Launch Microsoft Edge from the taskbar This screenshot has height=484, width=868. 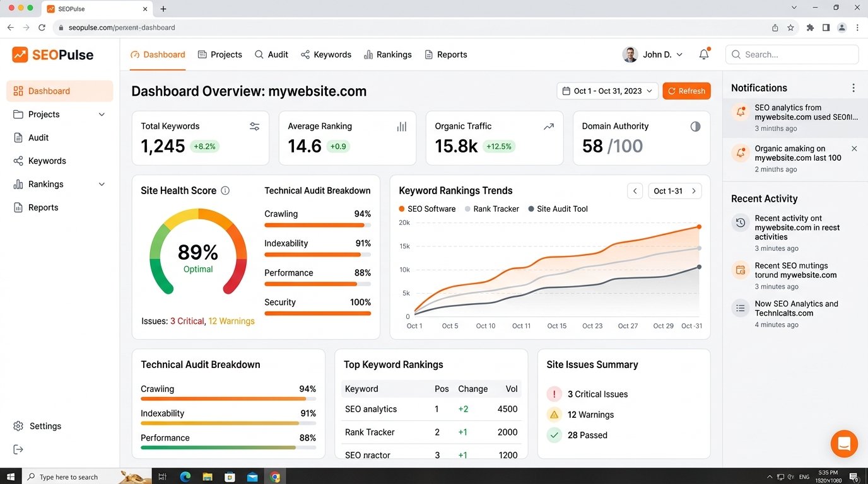[185, 476]
